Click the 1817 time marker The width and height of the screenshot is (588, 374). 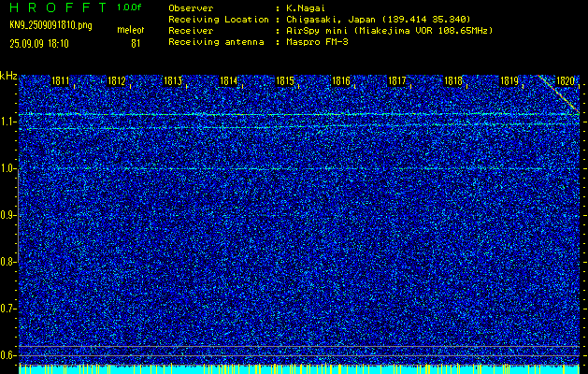point(397,80)
